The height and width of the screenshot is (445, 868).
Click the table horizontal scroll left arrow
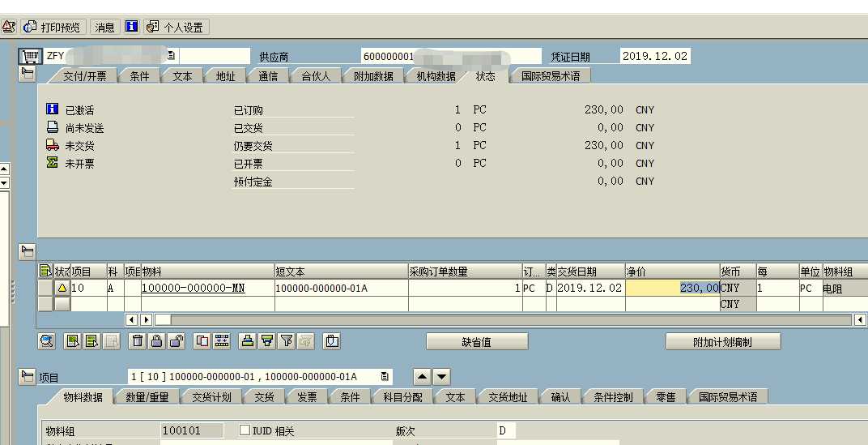click(131, 319)
